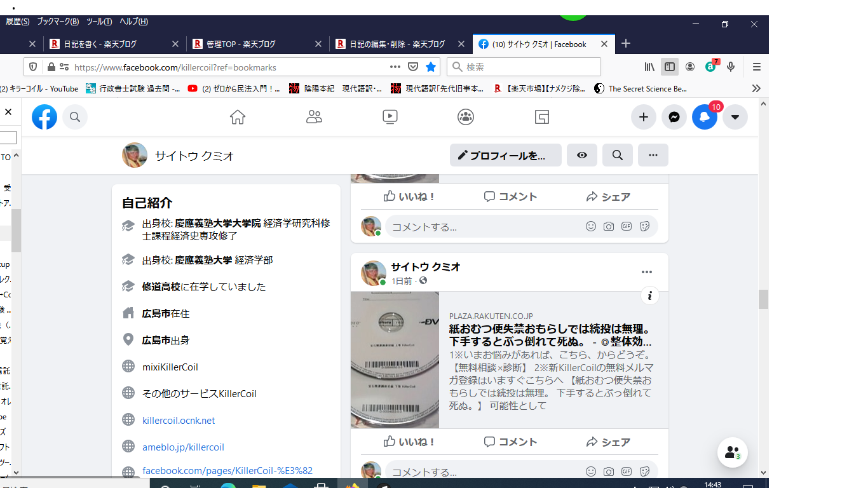Click the page's vertical scrollbar thumb
The image size is (868, 488).
pyautogui.click(x=763, y=299)
